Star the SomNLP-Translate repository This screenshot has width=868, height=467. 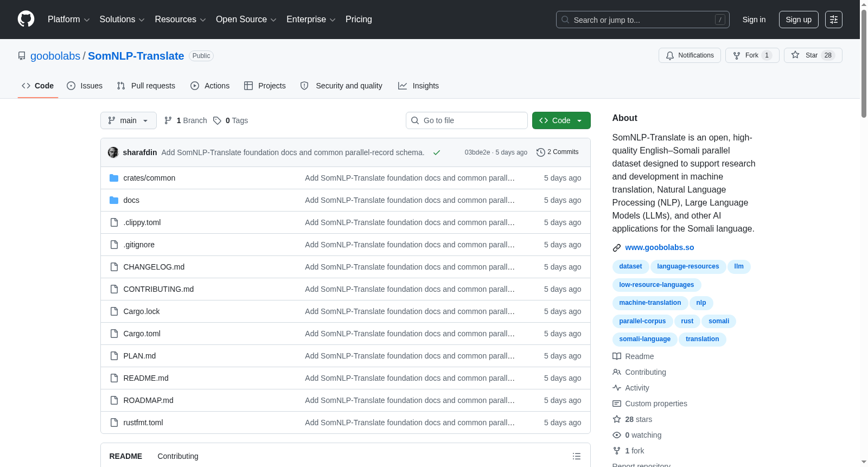[813, 55]
